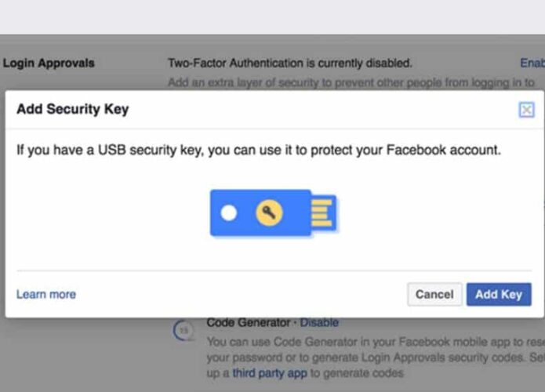This screenshot has height=392, width=545.
Task: Click the white circle button on USB key
Action: click(229, 212)
